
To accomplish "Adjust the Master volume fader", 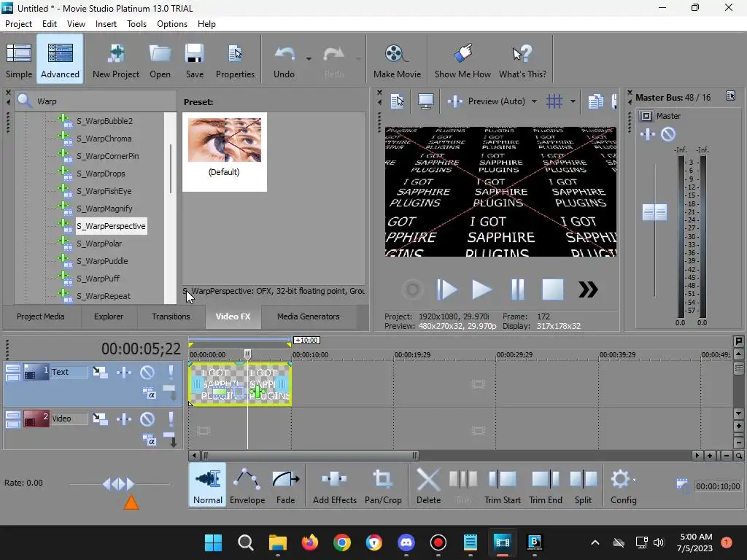I will click(654, 212).
